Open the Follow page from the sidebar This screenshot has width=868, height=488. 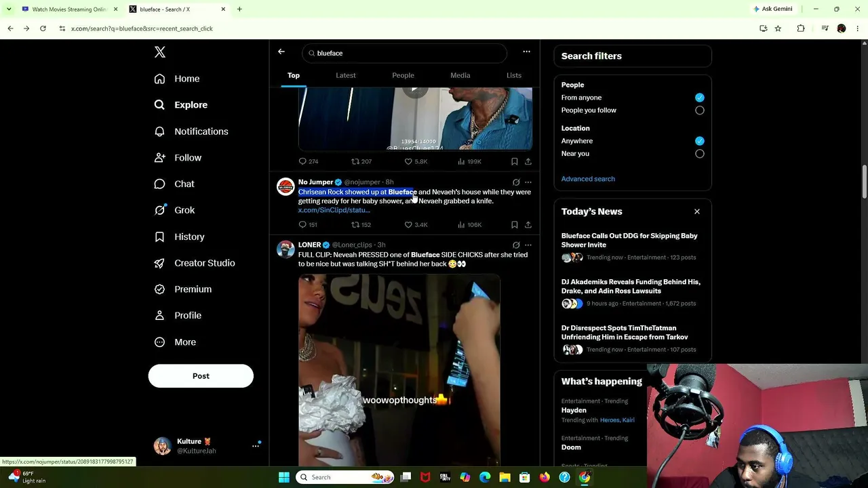coord(178,158)
